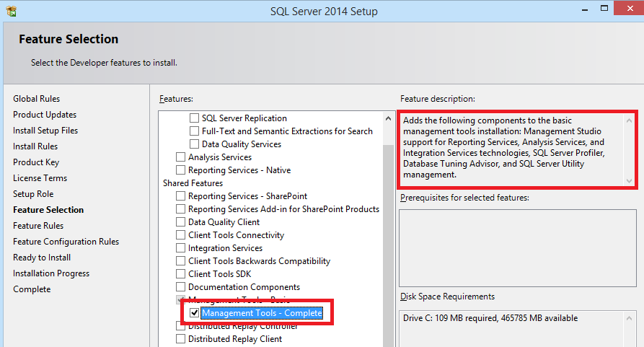Click feature description scroll down arrow
The width and height of the screenshot is (644, 347).
[629, 180]
